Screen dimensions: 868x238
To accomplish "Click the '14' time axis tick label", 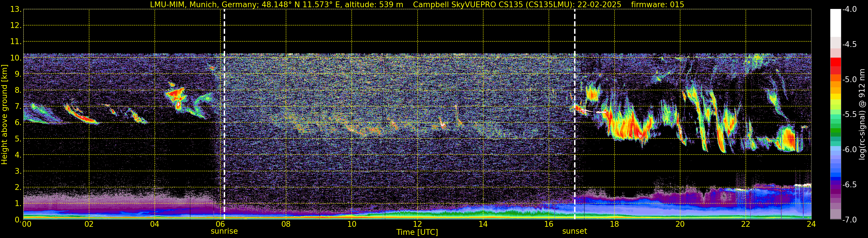I will pyautogui.click(x=483, y=224).
